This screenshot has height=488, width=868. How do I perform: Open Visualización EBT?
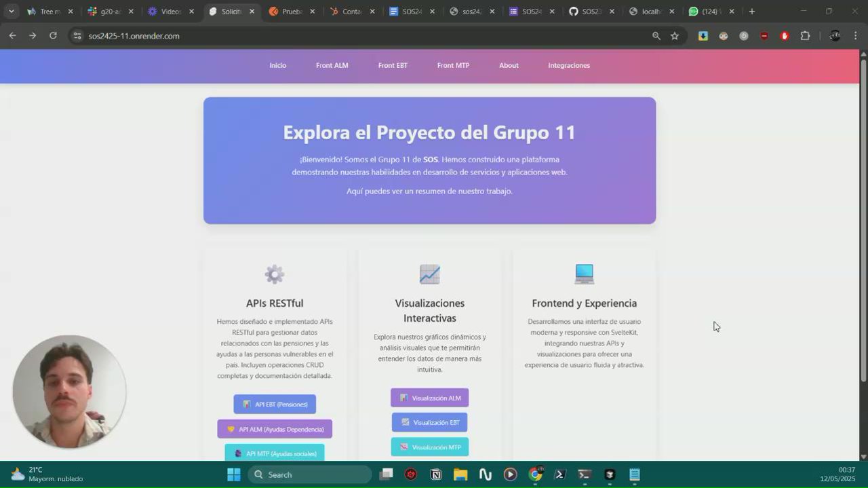[429, 422]
